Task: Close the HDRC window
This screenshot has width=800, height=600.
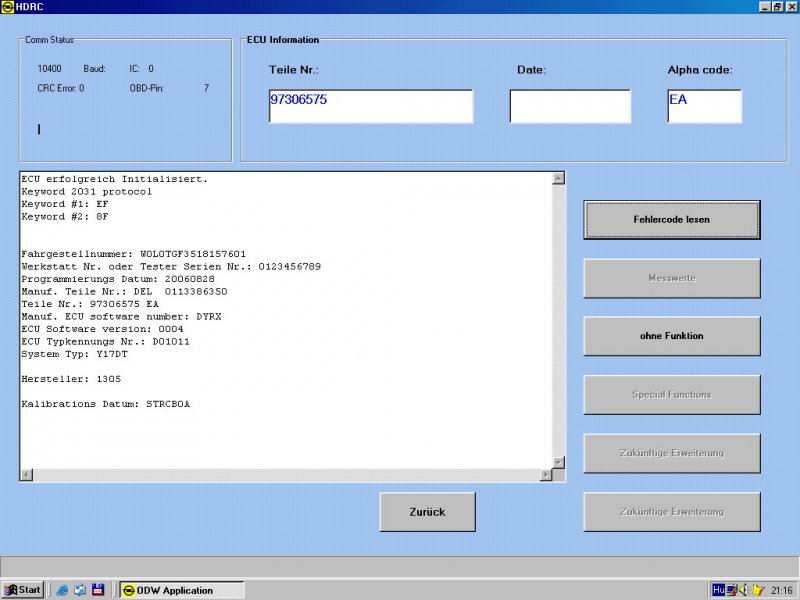Action: pyautogui.click(x=790, y=7)
